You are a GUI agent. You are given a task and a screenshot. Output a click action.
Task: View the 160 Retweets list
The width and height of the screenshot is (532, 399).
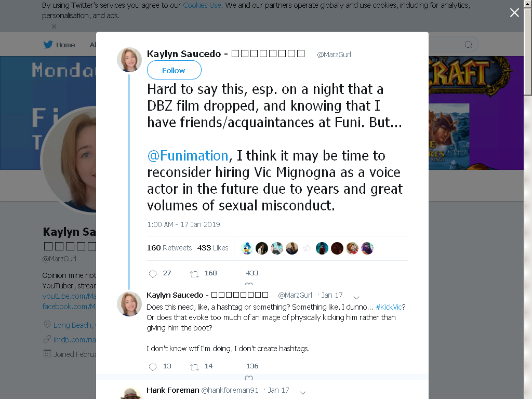coord(169,248)
